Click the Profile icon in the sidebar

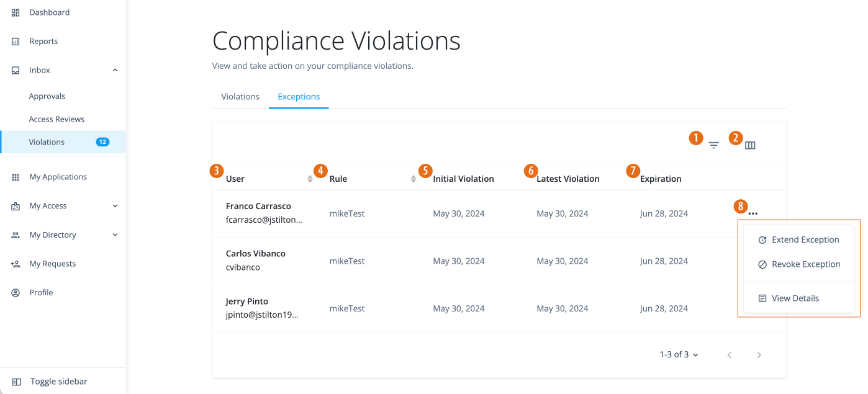15,292
